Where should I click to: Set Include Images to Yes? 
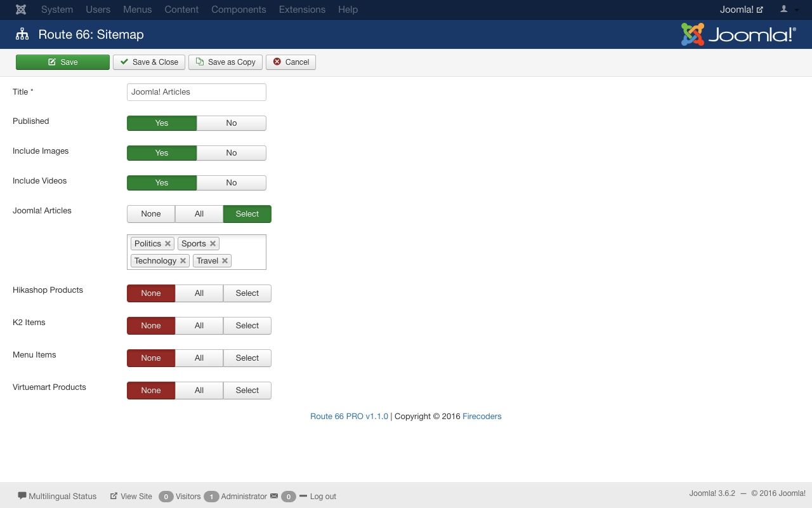[x=162, y=153]
